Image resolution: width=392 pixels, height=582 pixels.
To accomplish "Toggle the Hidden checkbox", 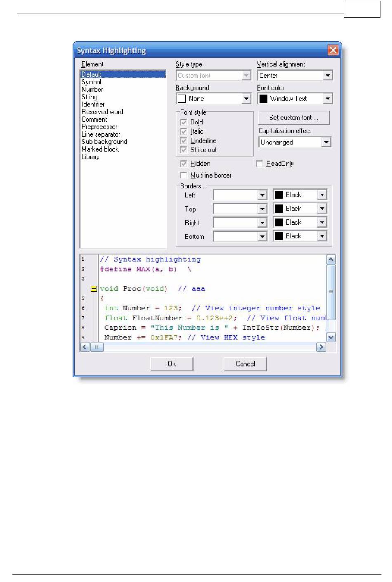I will 184,164.
